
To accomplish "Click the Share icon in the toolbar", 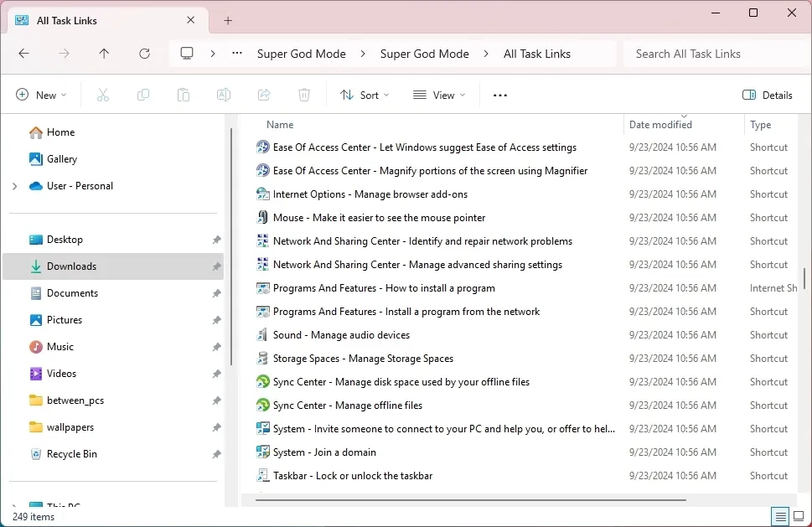I will [x=263, y=95].
